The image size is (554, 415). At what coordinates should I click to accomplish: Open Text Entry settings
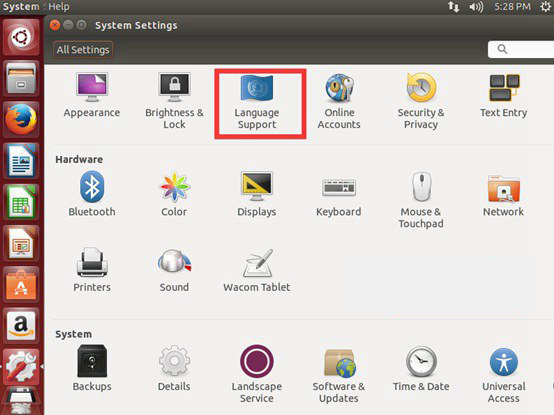tap(503, 96)
